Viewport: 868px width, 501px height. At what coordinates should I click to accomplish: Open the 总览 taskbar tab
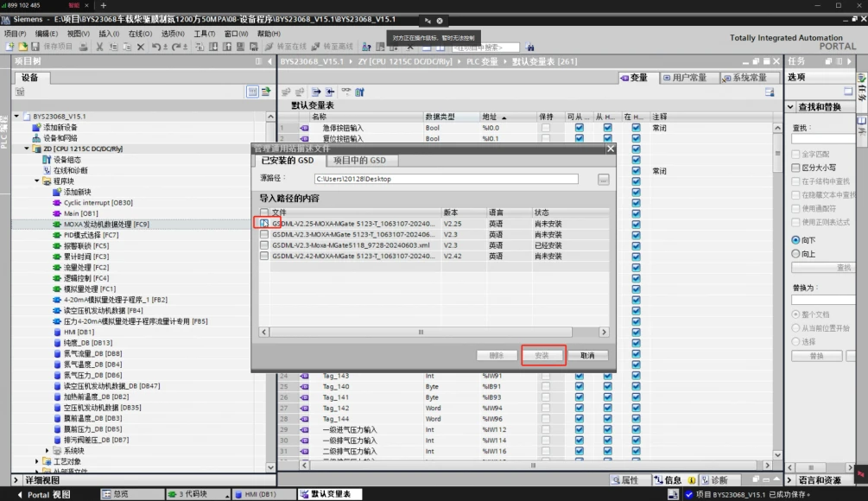tap(131, 494)
